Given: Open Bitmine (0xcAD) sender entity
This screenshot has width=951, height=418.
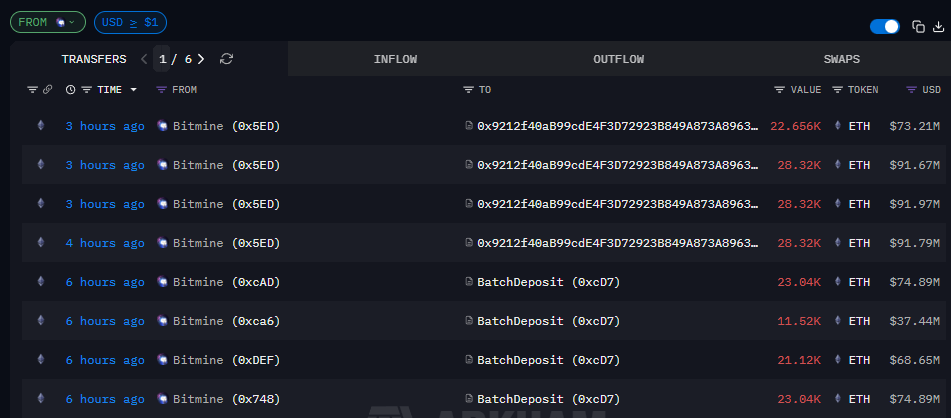Looking at the screenshot, I should point(226,282).
